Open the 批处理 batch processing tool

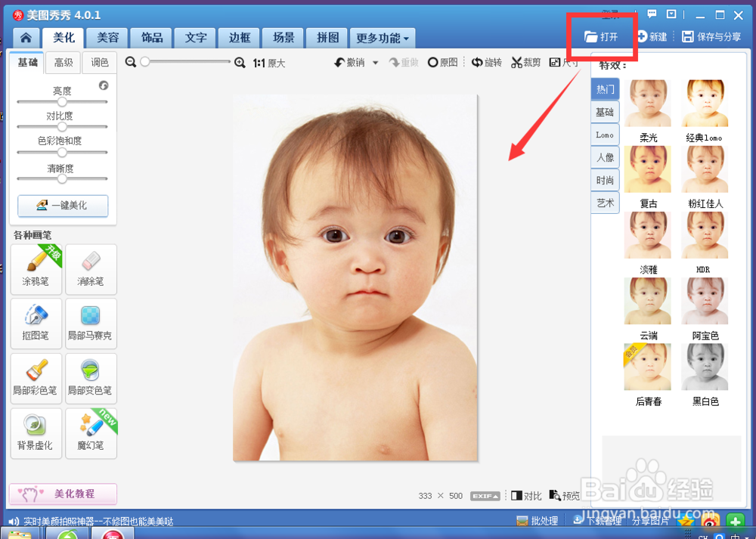[x=537, y=521]
